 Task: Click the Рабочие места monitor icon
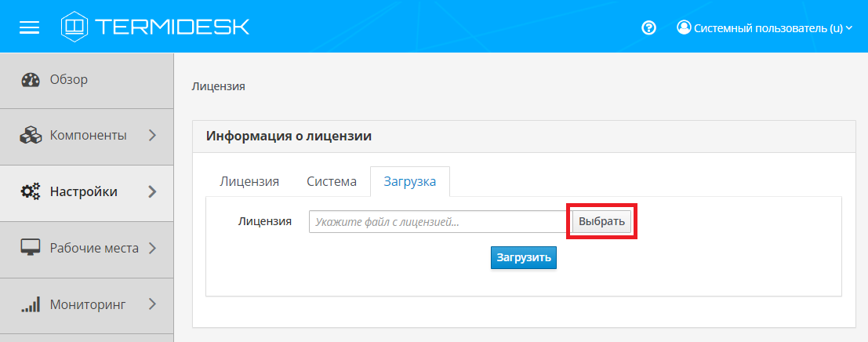[x=31, y=248]
